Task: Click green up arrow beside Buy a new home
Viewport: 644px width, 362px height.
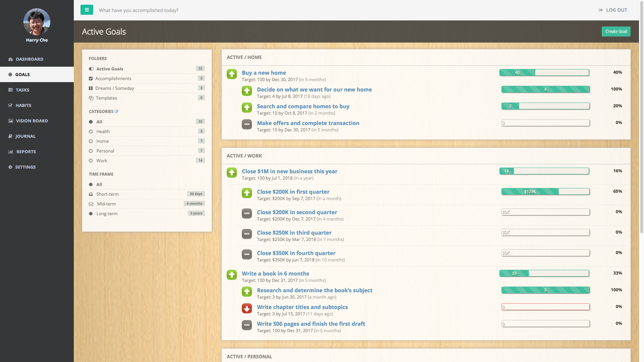Action: (x=232, y=74)
